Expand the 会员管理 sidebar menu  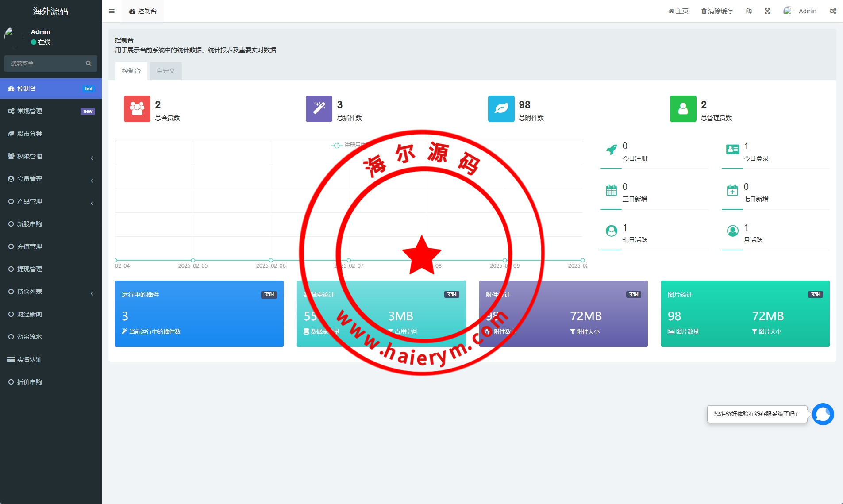[51, 179]
